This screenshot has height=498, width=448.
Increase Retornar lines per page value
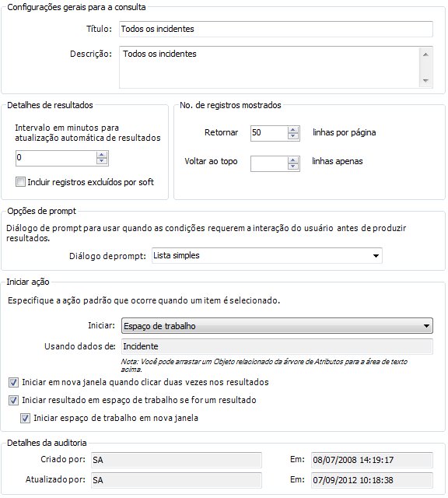pyautogui.click(x=293, y=130)
